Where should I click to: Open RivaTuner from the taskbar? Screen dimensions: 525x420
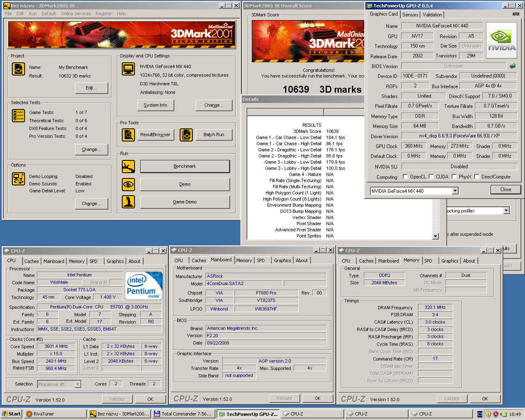tap(55, 414)
